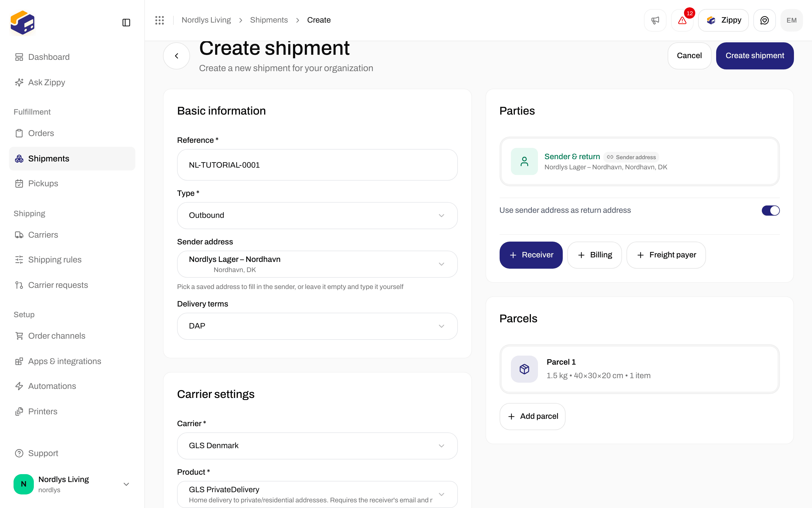
Task: Click Nordlys Living in the breadcrumb
Action: [x=206, y=20]
